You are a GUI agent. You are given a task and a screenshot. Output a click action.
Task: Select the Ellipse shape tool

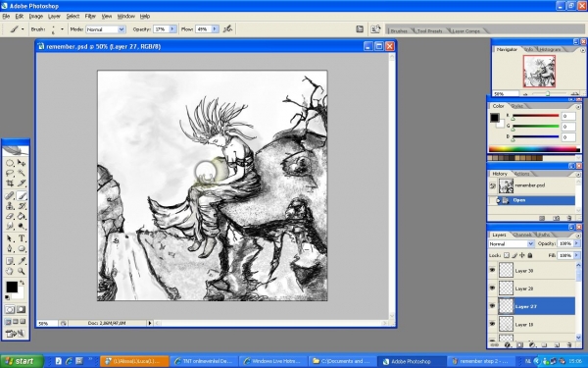[22, 248]
